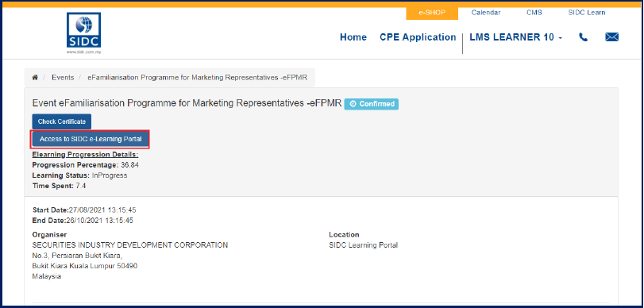This screenshot has width=644, height=308.
Task: Open the e-SHOP tab
Action: click(x=432, y=13)
